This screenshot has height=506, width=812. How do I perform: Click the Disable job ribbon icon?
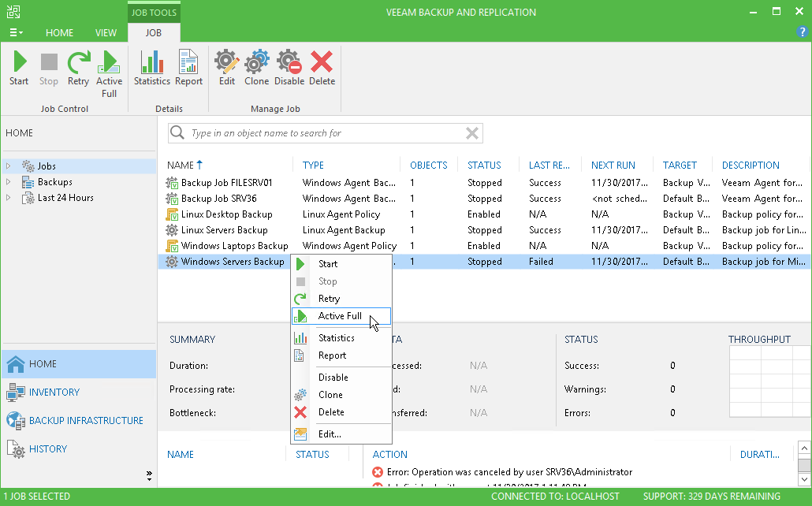tap(289, 68)
